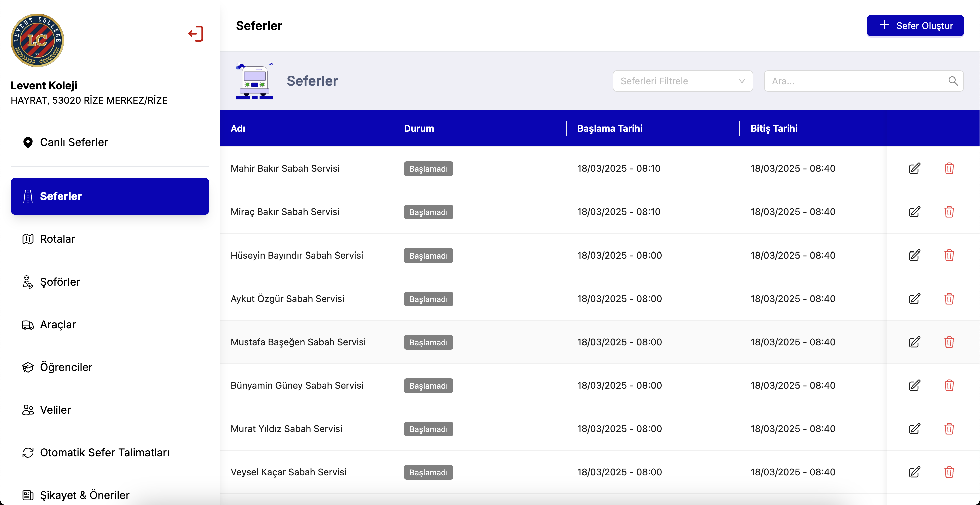Edit Hüseyin Bayındır Sabah Servisi trip
The image size is (980, 505).
914,256
